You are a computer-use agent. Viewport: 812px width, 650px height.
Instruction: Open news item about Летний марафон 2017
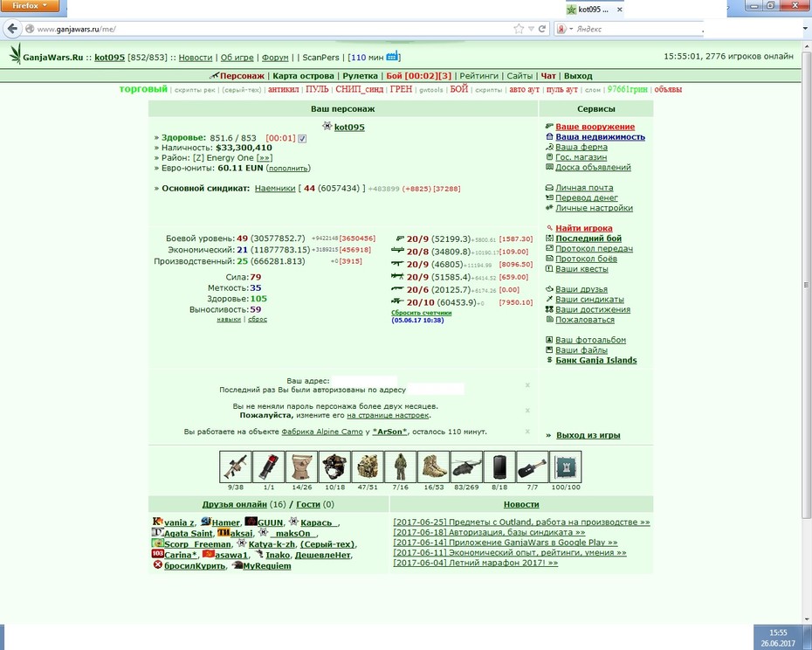pyautogui.click(x=475, y=563)
